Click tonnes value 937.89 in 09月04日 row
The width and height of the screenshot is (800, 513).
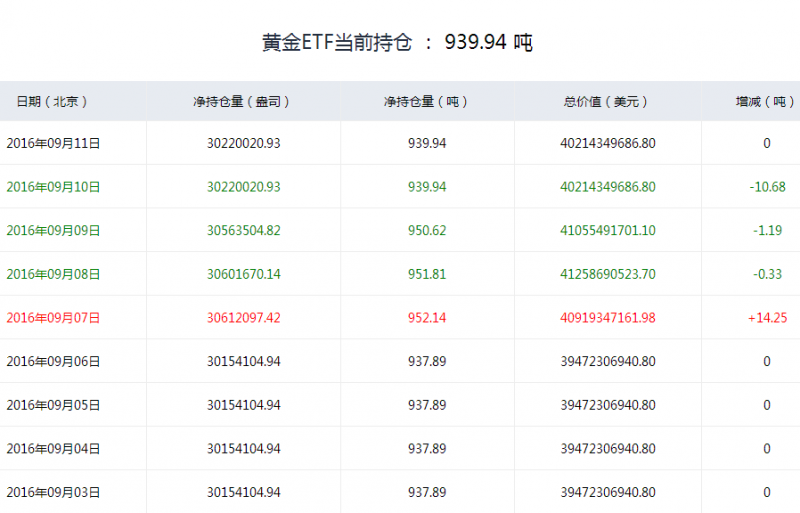427,449
